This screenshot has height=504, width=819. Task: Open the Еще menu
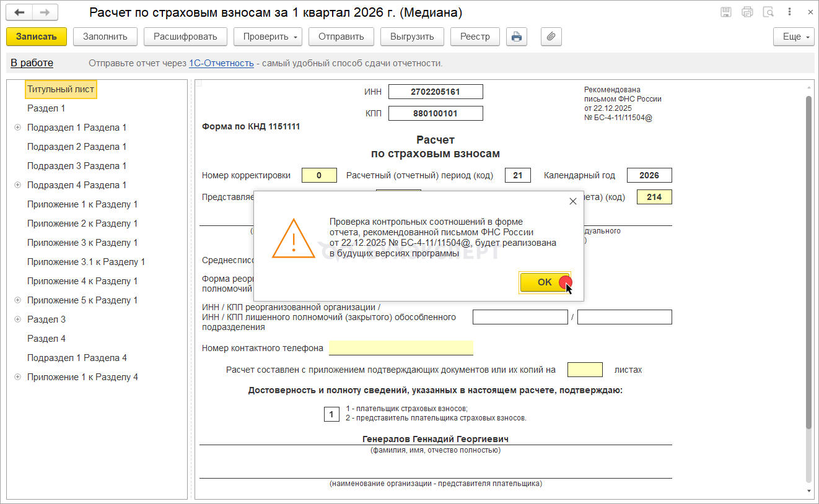pyautogui.click(x=793, y=37)
